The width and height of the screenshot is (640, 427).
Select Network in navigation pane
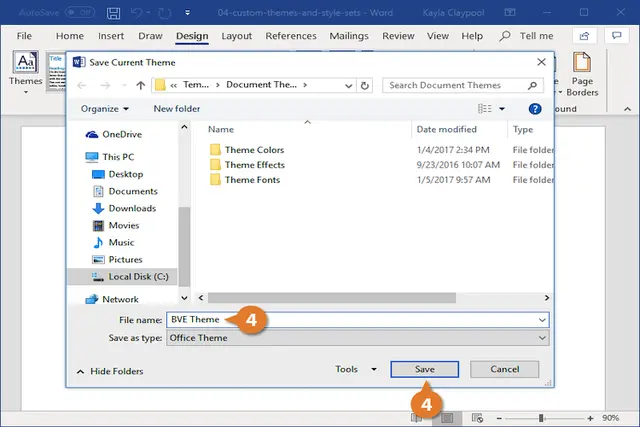pos(112,300)
